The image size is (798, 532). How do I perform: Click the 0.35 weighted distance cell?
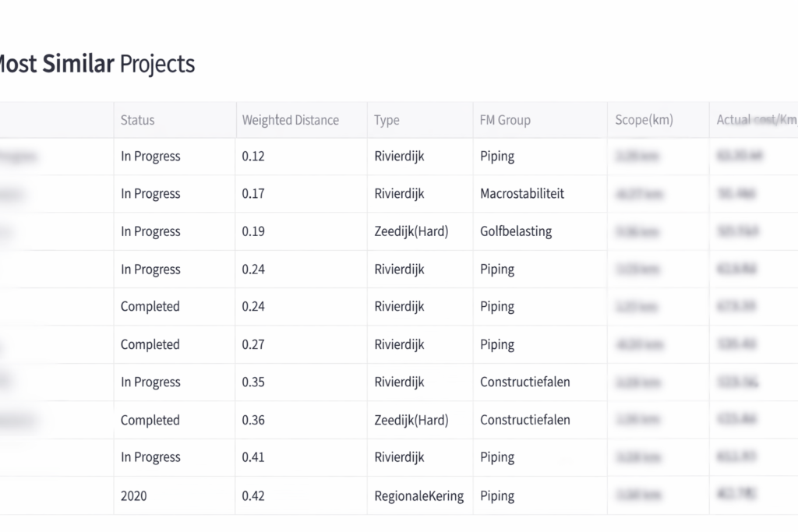[253, 382]
